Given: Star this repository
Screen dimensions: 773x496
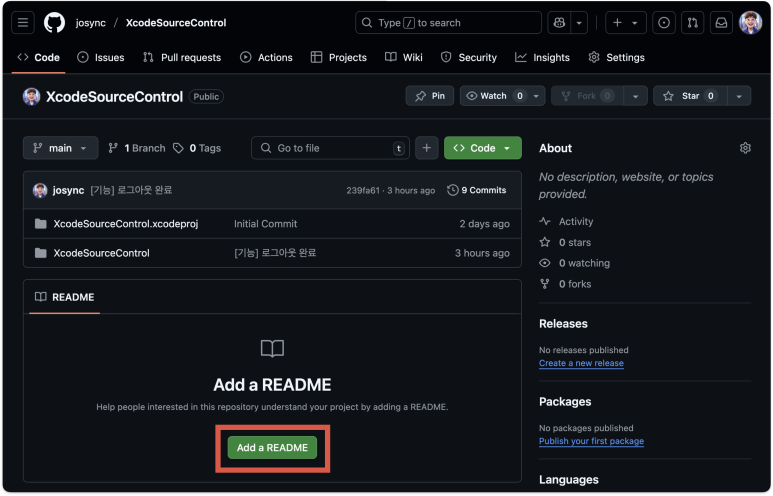Looking at the screenshot, I should [690, 96].
